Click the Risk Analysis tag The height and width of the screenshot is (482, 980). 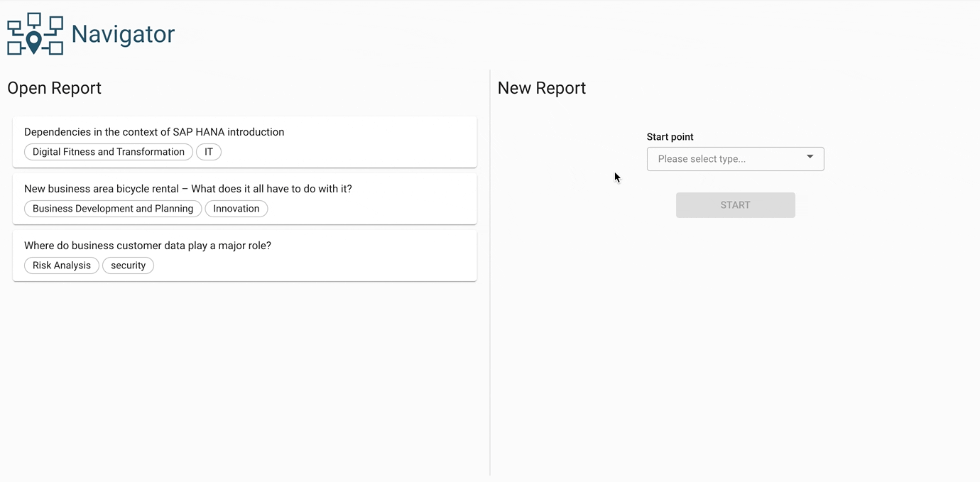pos(62,265)
